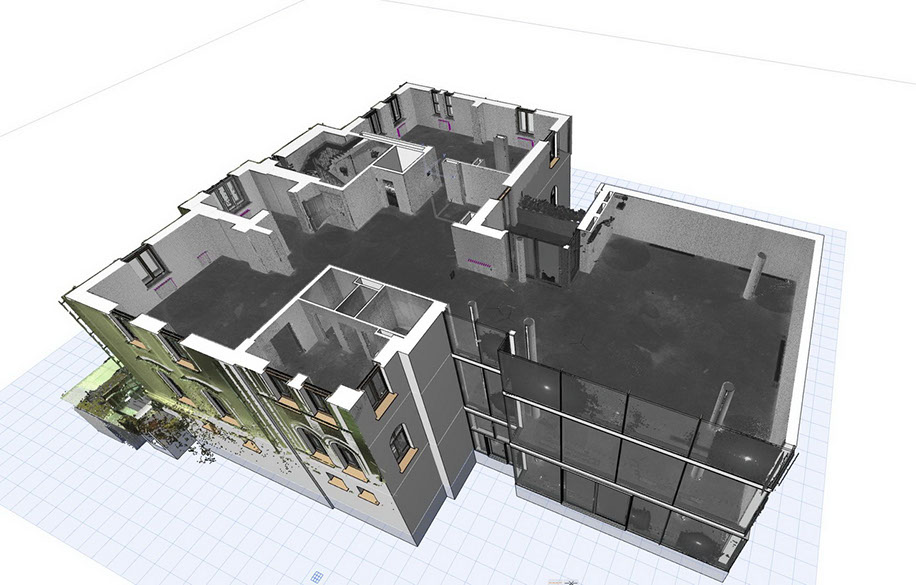Viewport: 916px width, 585px height.
Task: Select the arched window on the corner tower
Action: pyautogui.click(x=402, y=442)
